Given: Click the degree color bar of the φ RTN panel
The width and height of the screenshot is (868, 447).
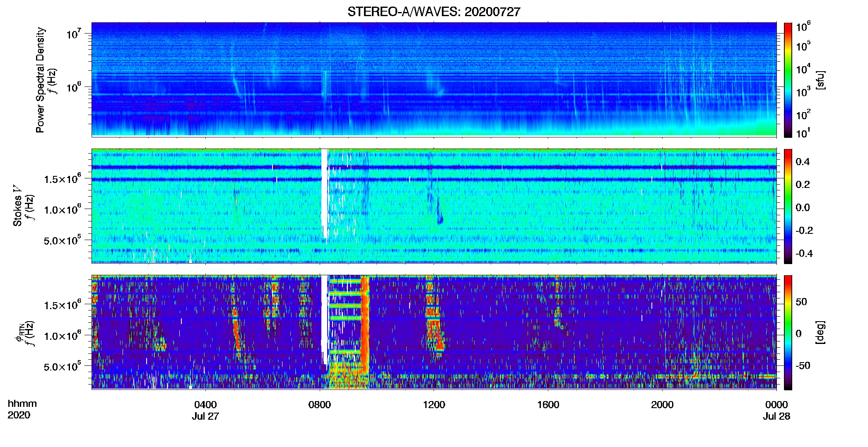Looking at the screenshot, I should 788,332.
